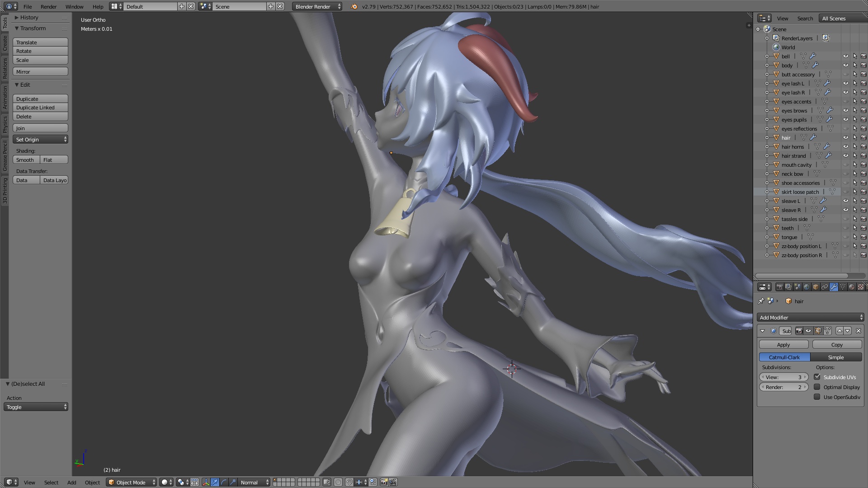Image resolution: width=868 pixels, height=488 pixels.
Task: Click the pin icon in the properties panel
Action: tap(761, 301)
